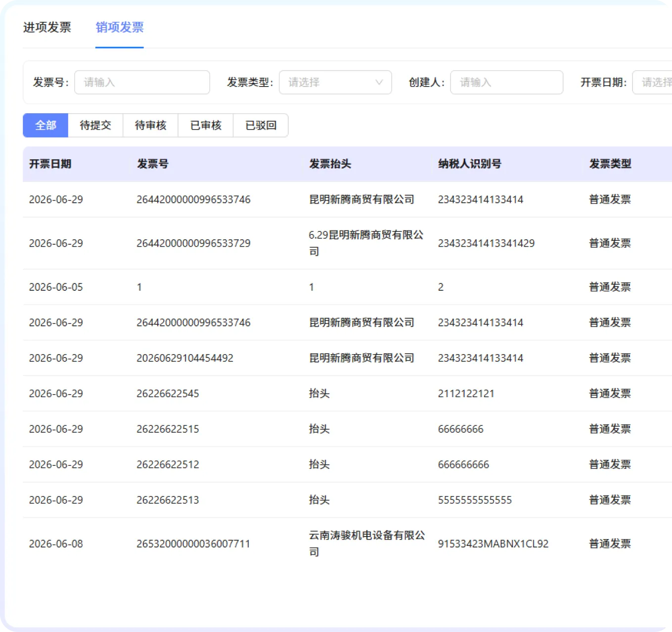This screenshot has height=632, width=672.
Task: Open the 开票日期 date picker field
Action: click(x=652, y=82)
